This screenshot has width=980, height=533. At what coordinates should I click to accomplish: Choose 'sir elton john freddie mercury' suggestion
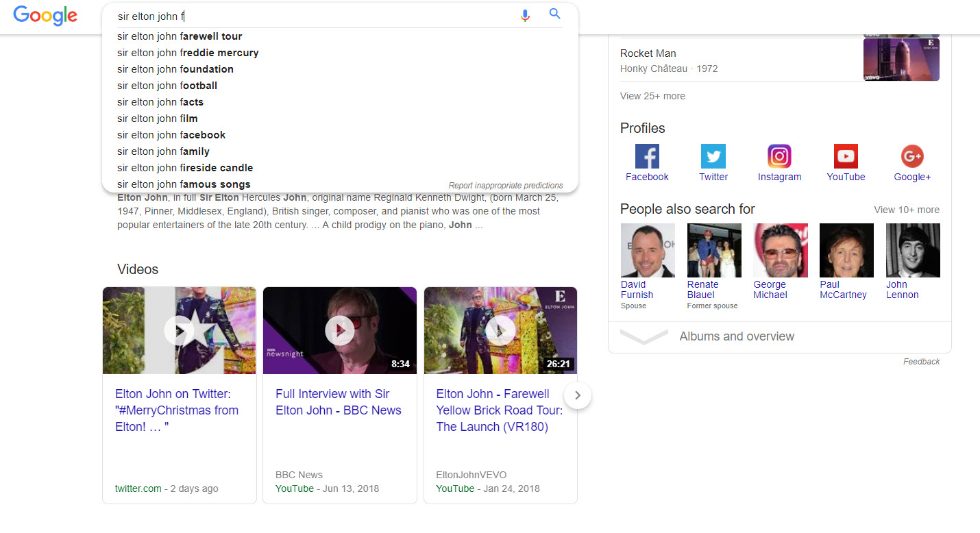click(x=188, y=53)
